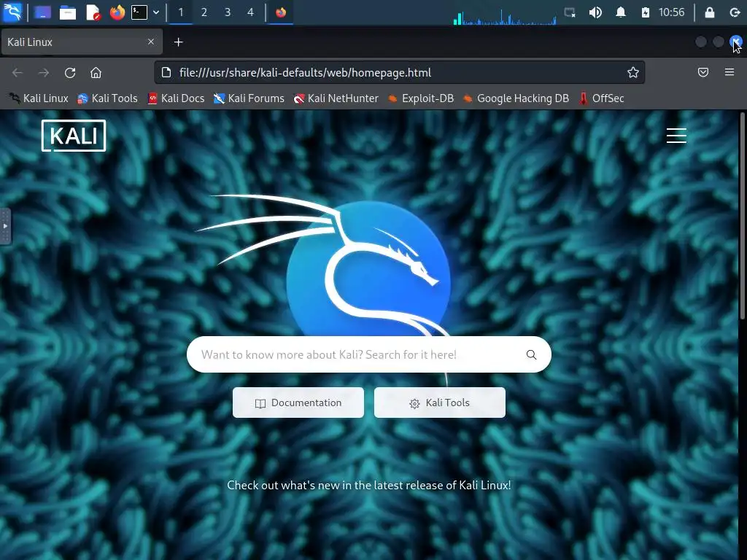Open the display settings tray icon
747x560 pixels.
click(569, 12)
